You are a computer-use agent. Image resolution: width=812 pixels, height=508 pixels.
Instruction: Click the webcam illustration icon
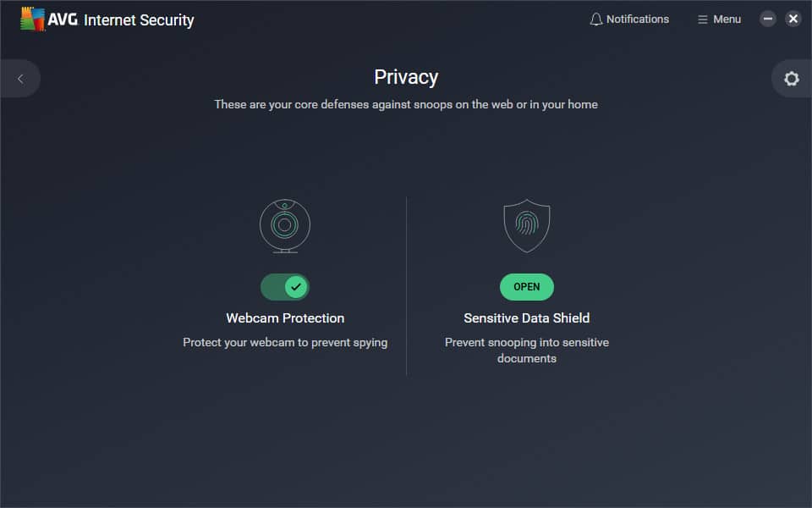pyautogui.click(x=285, y=226)
